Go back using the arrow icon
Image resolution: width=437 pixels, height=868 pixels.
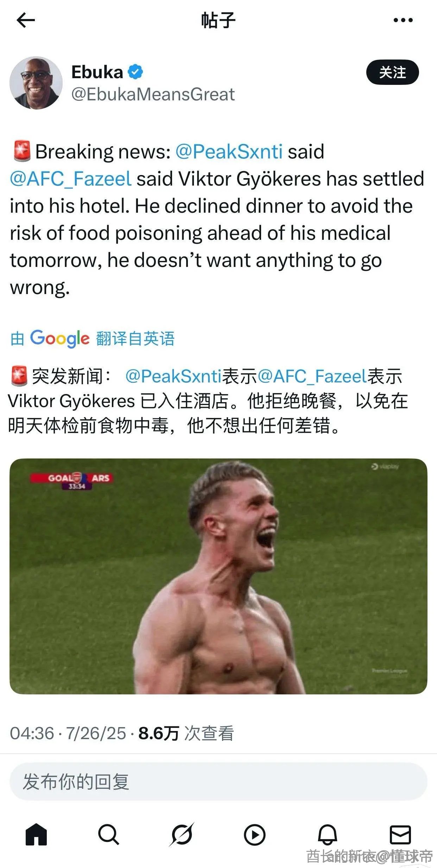click(26, 20)
